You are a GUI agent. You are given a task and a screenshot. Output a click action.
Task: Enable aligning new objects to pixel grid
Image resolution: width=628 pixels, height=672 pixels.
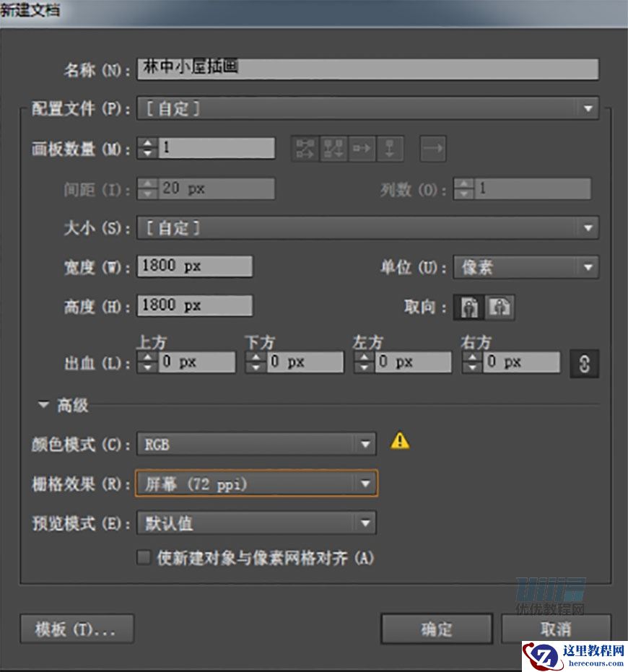coord(144,558)
